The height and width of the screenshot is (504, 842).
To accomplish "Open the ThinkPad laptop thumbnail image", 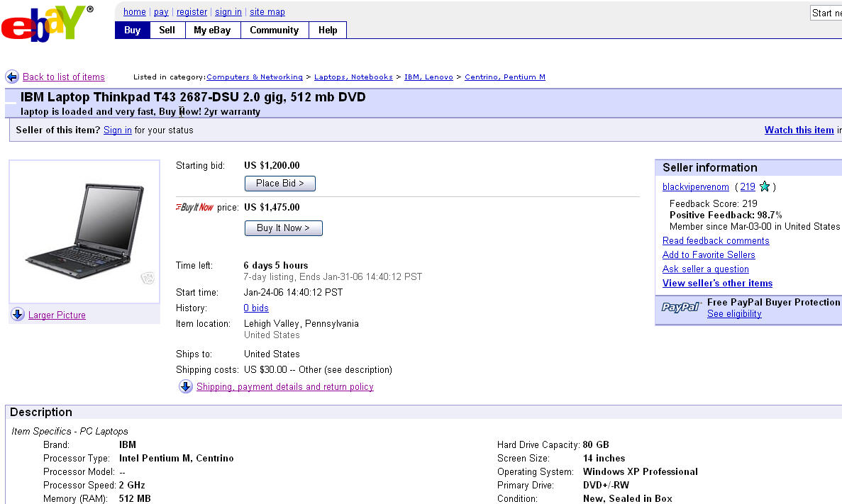I will pyautogui.click(x=84, y=230).
